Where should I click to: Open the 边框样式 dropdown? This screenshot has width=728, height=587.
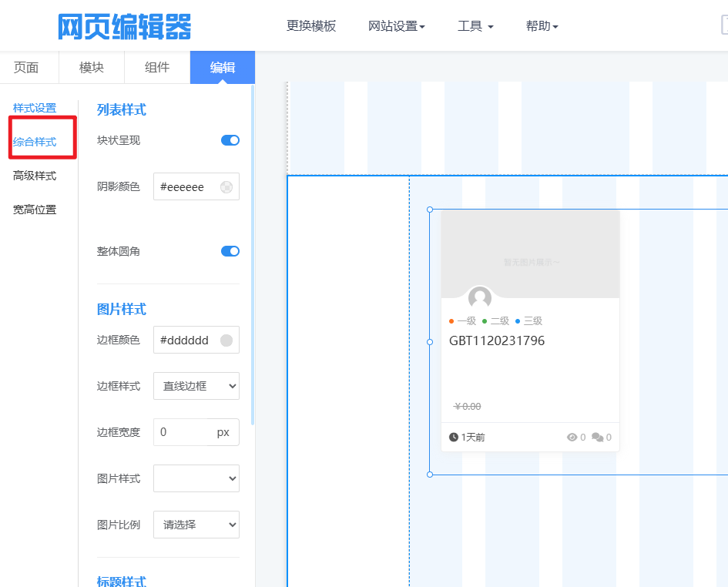196,386
